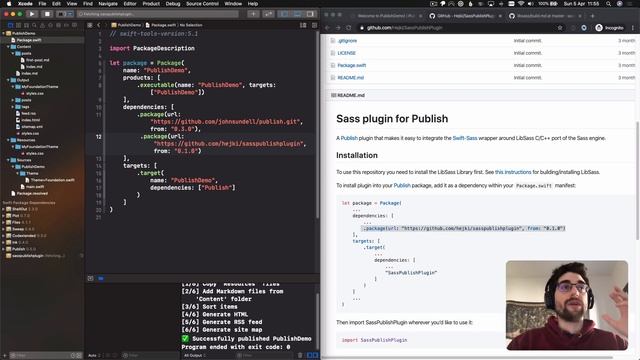Open the Find navigator magnifier icon
The width and height of the screenshot is (640, 360).
[x=34, y=25]
